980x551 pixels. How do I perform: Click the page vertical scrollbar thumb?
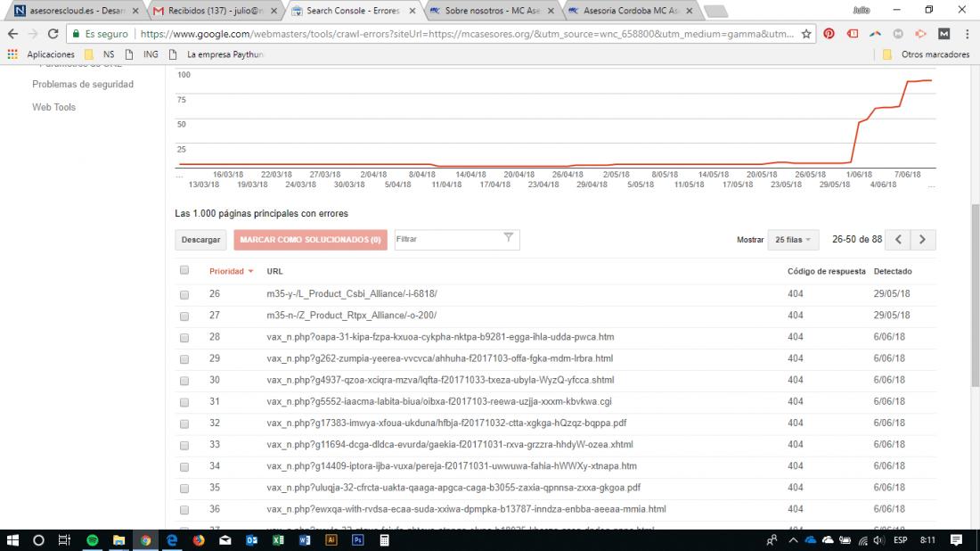pyautogui.click(x=975, y=295)
